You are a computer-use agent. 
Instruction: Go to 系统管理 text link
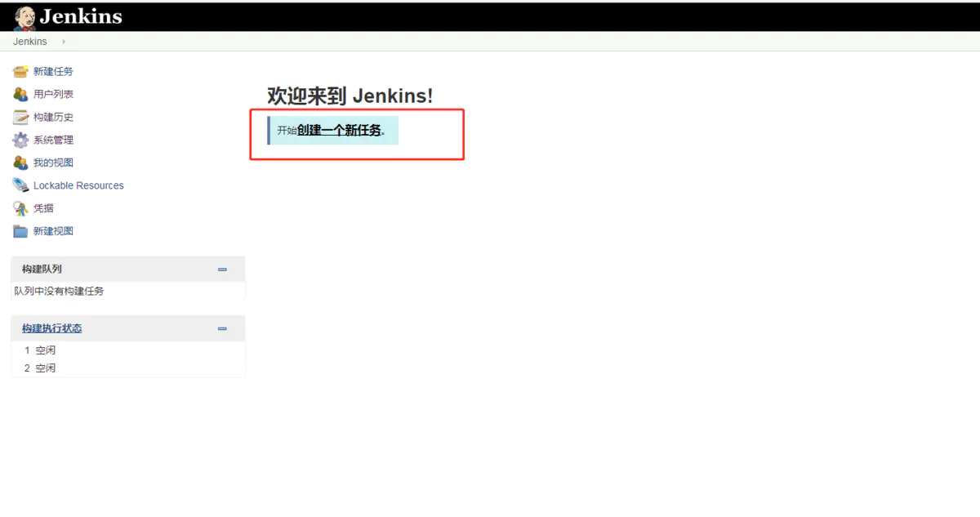(x=53, y=140)
